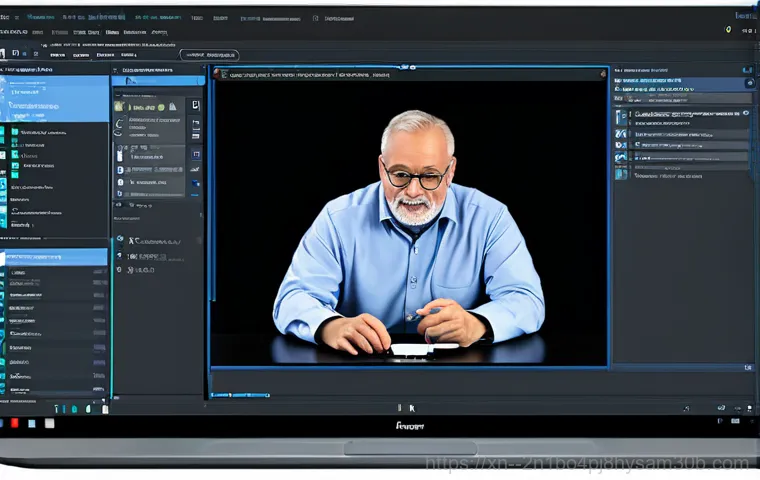760x480 pixels.
Task: Click the skip control right of the pause button
Action: point(412,408)
